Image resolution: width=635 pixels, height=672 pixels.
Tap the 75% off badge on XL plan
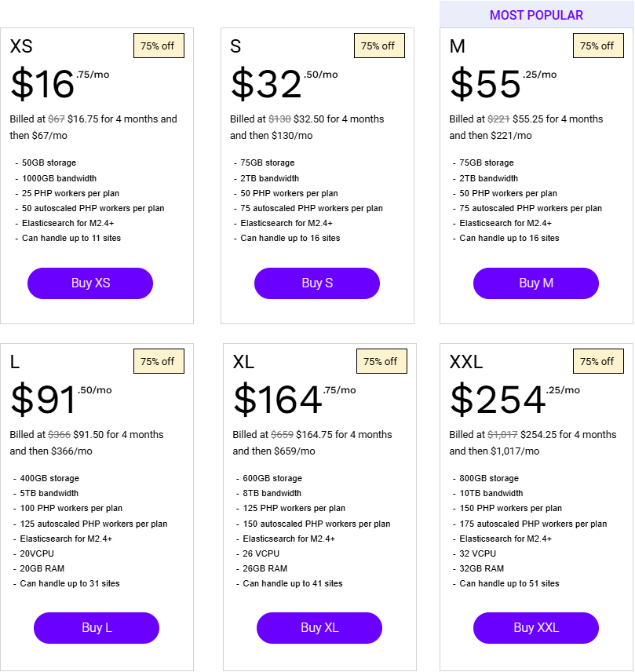tap(381, 362)
